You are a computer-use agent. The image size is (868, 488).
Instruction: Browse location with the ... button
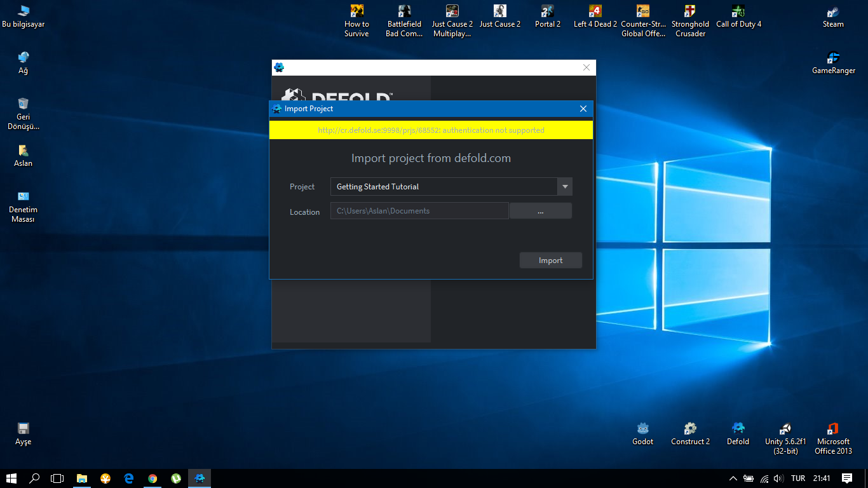541,211
